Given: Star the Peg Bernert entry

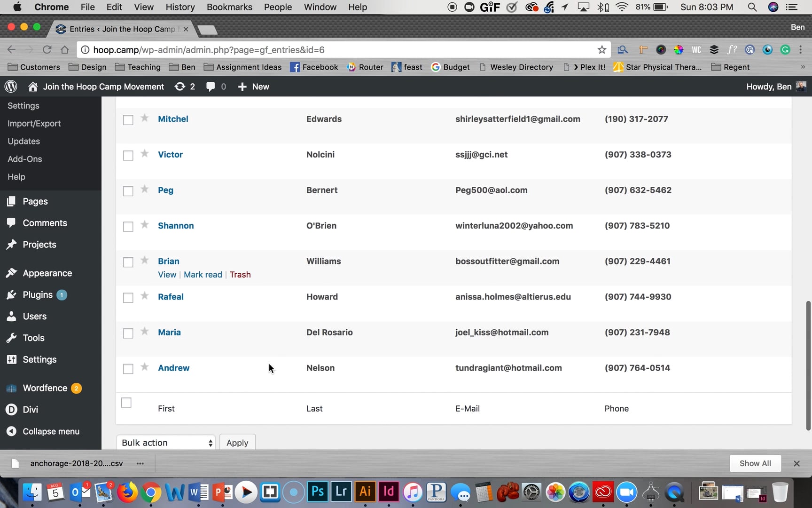Looking at the screenshot, I should click(x=145, y=189).
